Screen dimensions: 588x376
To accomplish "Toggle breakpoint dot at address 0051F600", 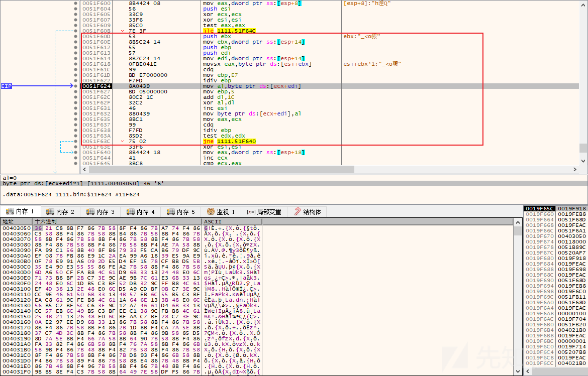I will pyautogui.click(x=76, y=4).
